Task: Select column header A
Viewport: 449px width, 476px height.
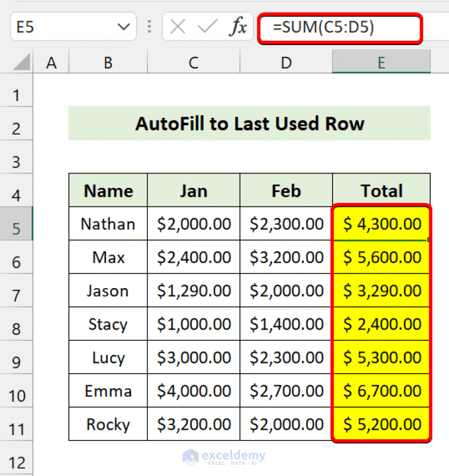Action: coord(52,61)
